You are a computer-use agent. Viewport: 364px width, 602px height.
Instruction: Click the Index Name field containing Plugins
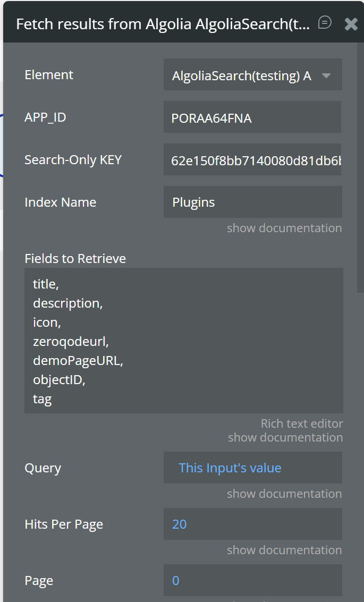click(252, 202)
